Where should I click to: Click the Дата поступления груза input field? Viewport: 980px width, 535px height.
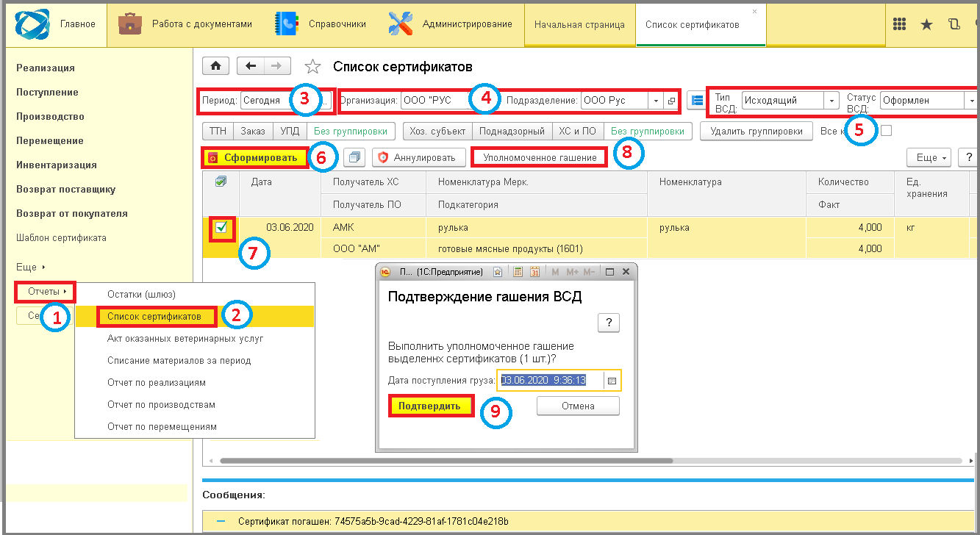pyautogui.click(x=551, y=380)
